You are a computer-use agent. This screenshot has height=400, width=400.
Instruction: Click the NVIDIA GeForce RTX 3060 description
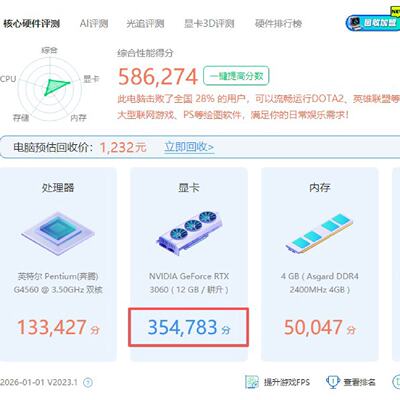pyautogui.click(x=189, y=283)
